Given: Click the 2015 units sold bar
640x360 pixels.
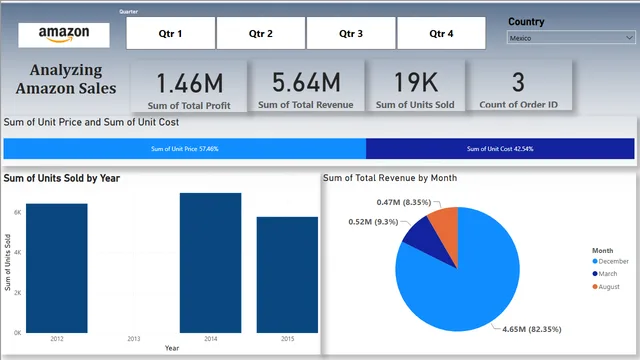Looking at the screenshot, I should tap(287, 275).
